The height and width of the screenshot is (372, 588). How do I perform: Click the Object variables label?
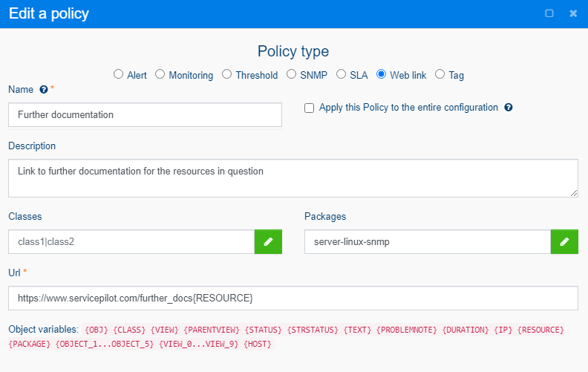coord(44,330)
